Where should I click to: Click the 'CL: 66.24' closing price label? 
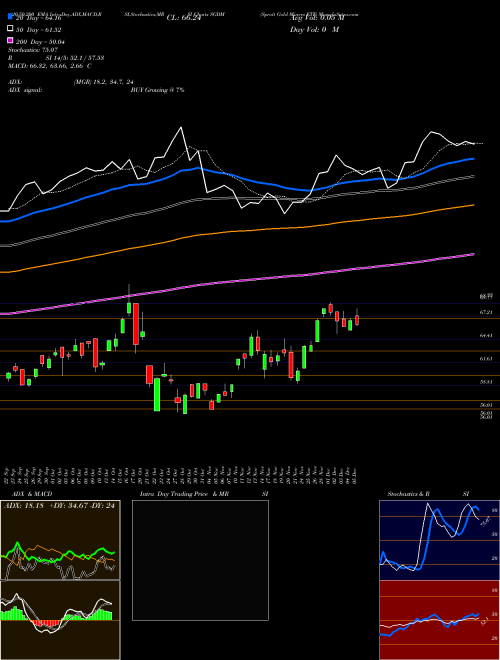point(183,18)
